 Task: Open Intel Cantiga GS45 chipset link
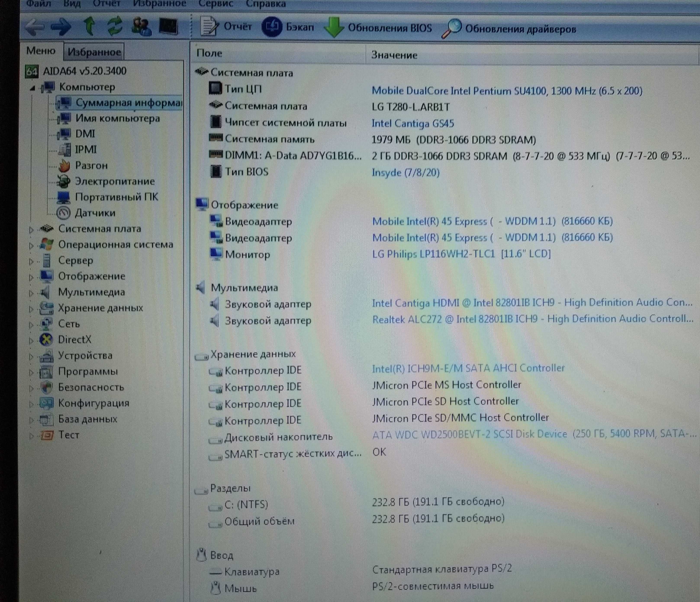tap(412, 123)
